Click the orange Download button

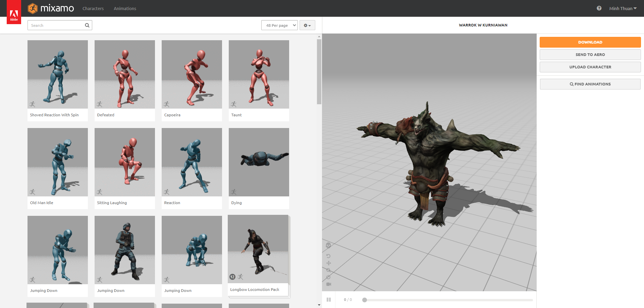point(590,42)
